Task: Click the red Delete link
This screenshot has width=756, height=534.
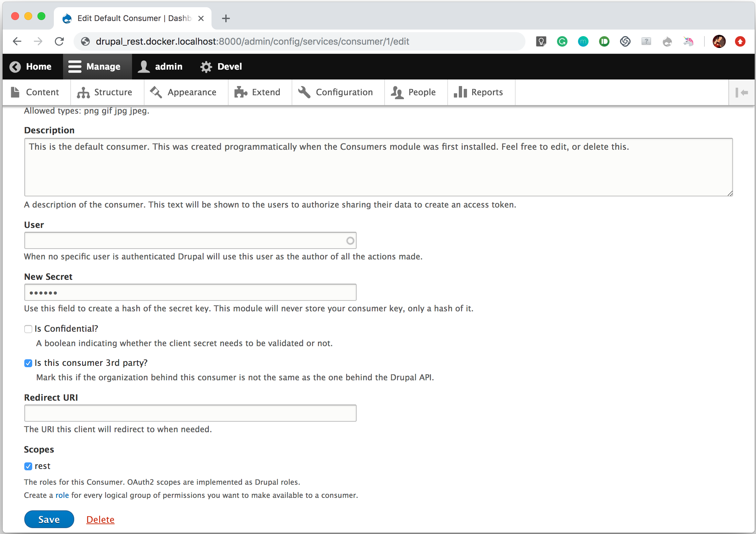Action: 100,520
